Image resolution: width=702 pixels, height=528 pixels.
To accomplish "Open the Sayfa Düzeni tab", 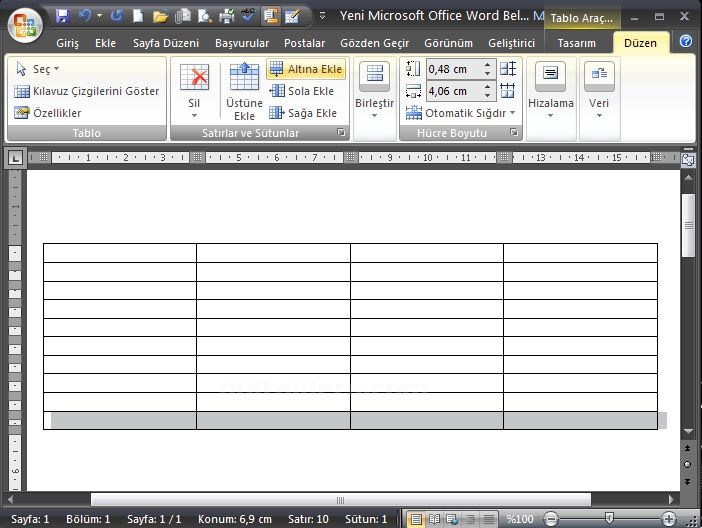I will [166, 43].
